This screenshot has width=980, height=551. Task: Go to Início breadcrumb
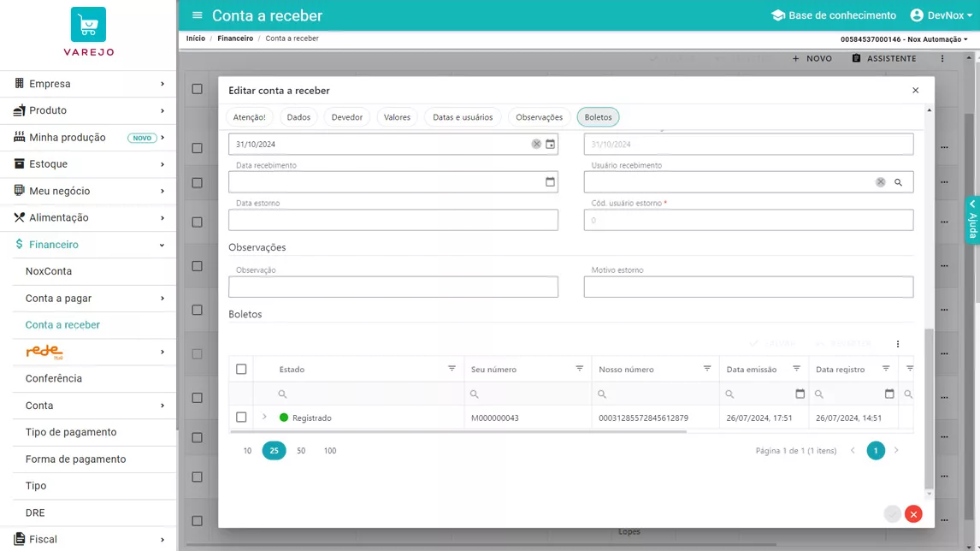(x=196, y=39)
